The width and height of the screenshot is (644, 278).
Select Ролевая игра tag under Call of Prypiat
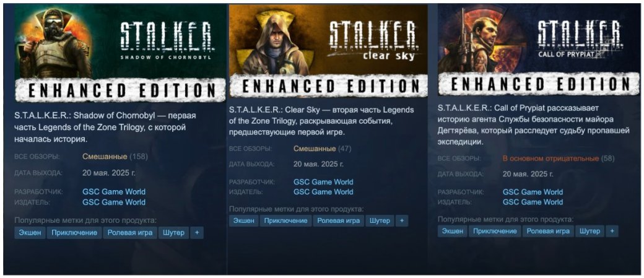pyautogui.click(x=548, y=231)
